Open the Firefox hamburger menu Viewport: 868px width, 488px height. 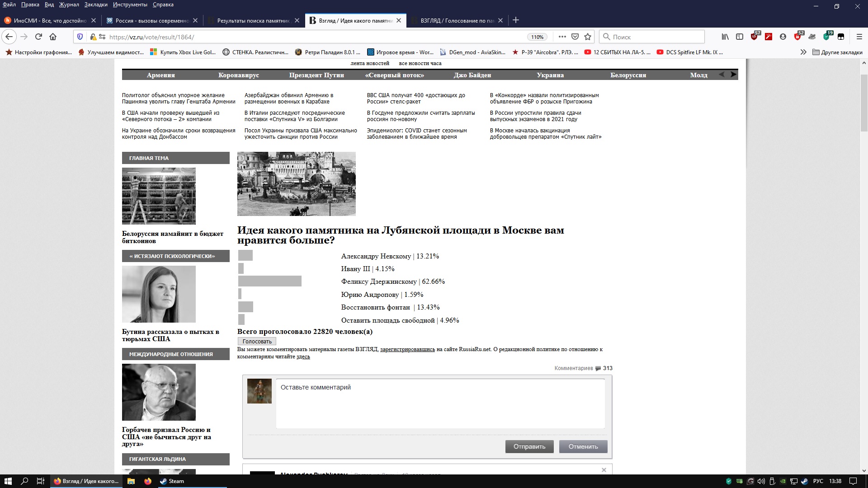pos(859,37)
